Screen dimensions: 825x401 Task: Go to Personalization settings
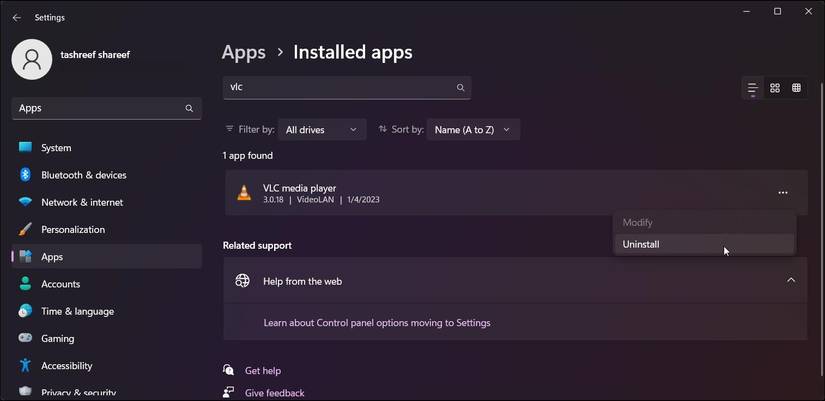point(72,229)
